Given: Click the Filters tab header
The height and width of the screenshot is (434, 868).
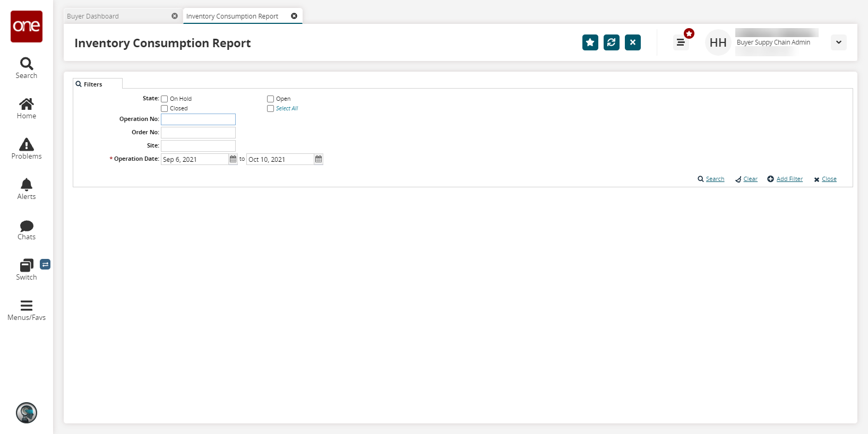Looking at the screenshot, I should pos(98,84).
